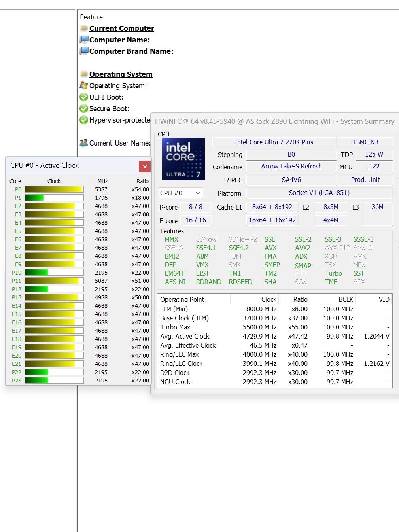Click the Arrow Lake-S Refresh codename field

(291, 167)
